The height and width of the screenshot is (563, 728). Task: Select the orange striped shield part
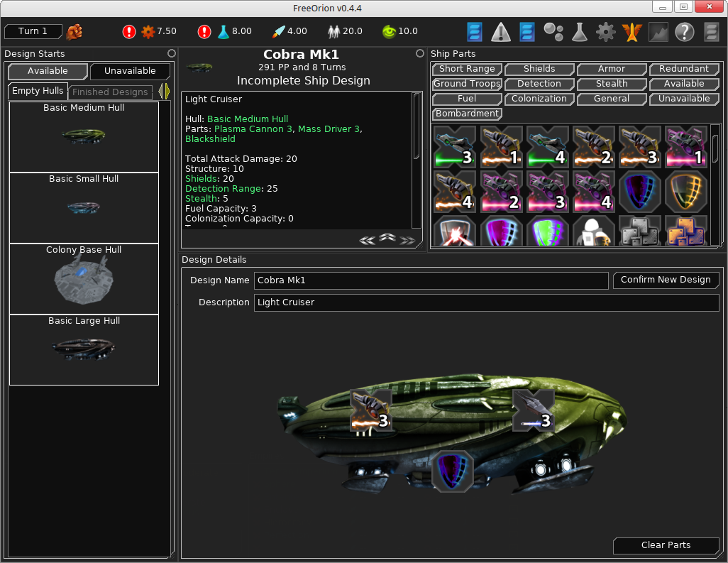685,192
